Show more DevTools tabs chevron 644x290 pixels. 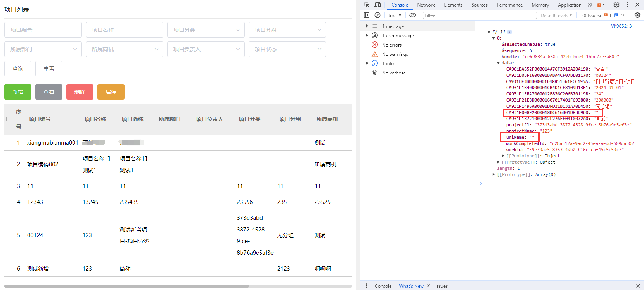[x=590, y=5]
